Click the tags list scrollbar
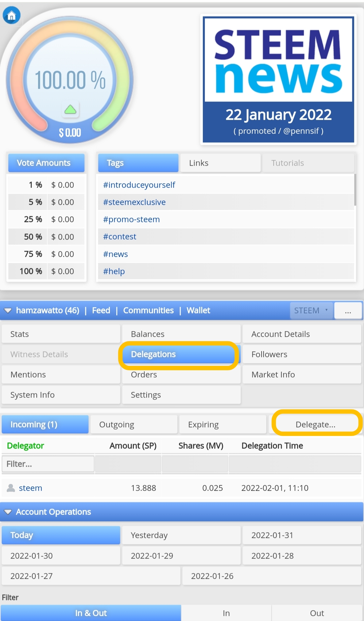364x621 pixels. coord(355,190)
